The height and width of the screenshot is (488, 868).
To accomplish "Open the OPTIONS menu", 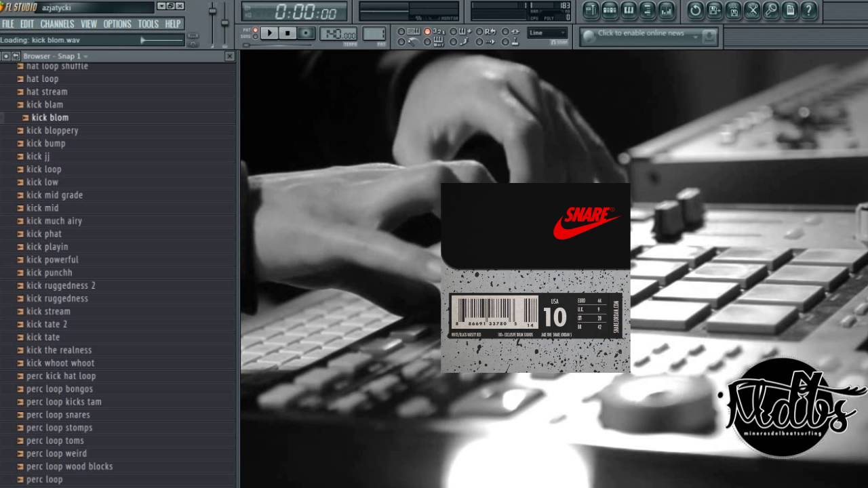I will coord(117,24).
